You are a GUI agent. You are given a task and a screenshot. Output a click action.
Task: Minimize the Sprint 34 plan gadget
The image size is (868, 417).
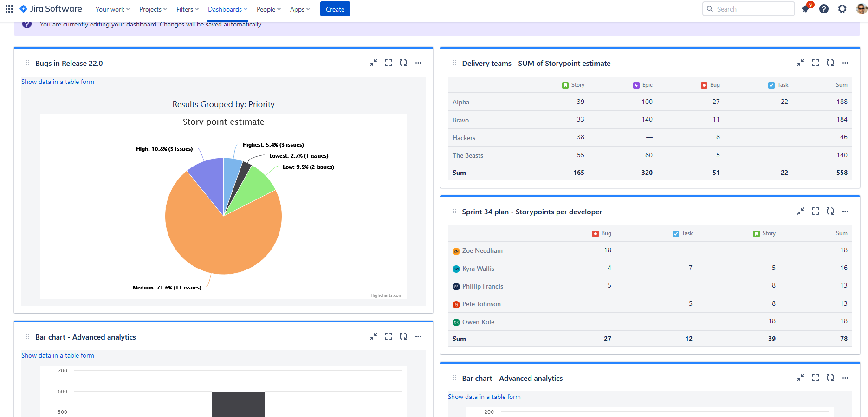point(801,212)
